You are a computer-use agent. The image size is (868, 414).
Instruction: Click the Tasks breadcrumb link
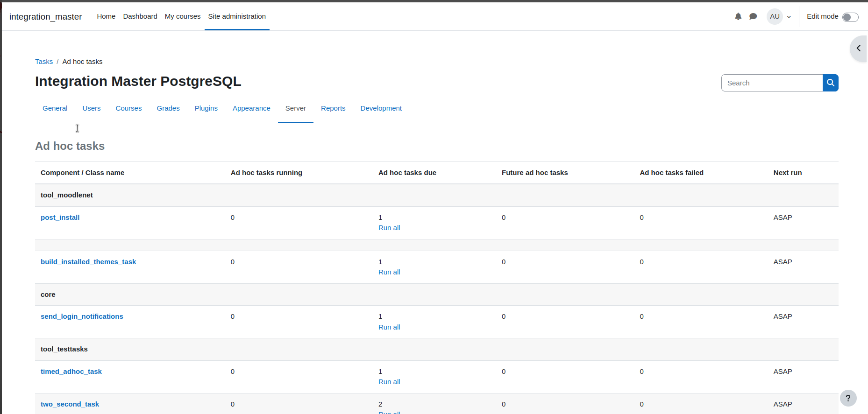tap(44, 62)
